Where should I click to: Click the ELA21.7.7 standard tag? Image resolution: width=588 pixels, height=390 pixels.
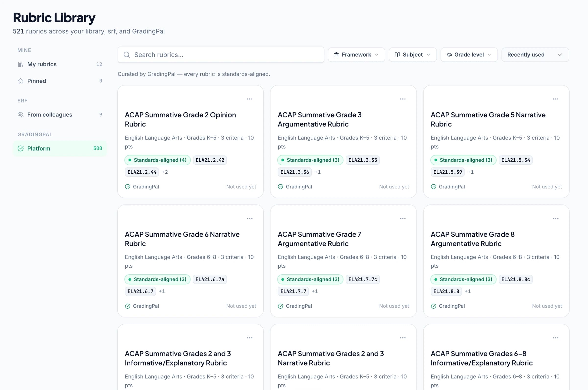coord(293,291)
